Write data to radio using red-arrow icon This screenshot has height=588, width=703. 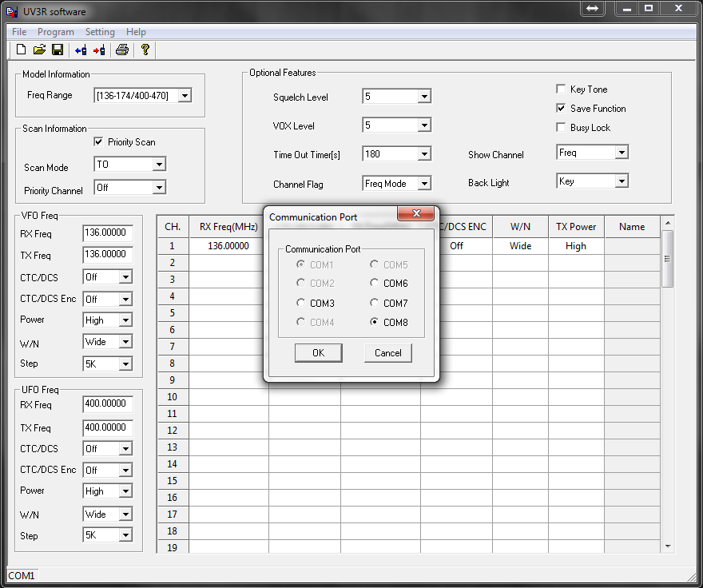point(99,49)
